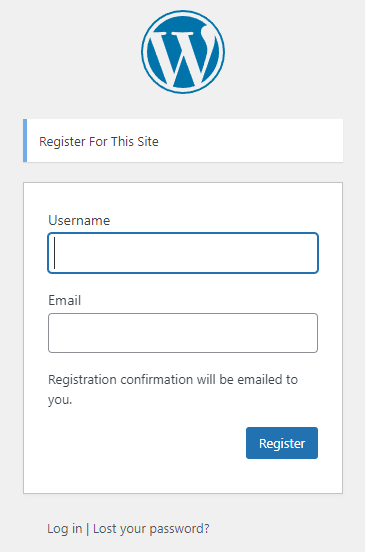This screenshot has height=552, width=365.
Task: Click the word "you." in confirmation text
Action: tap(60, 400)
